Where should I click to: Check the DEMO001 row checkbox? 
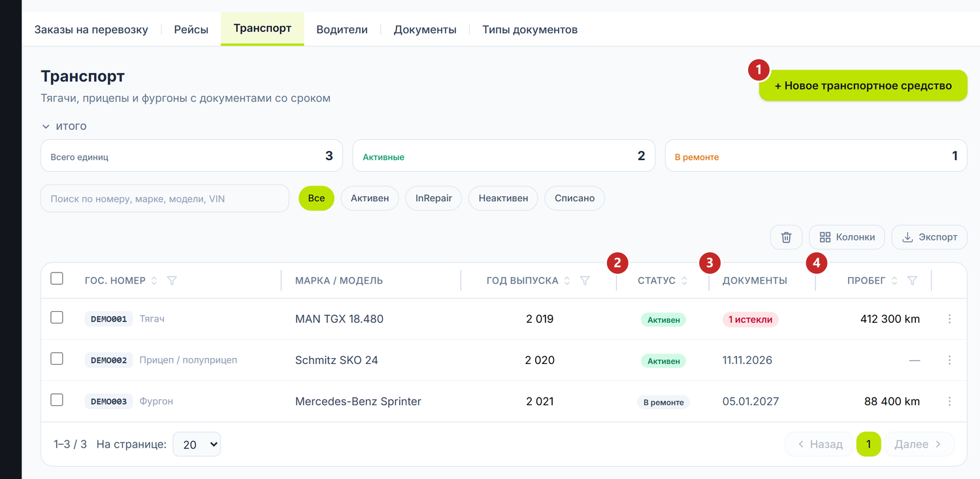click(x=57, y=318)
